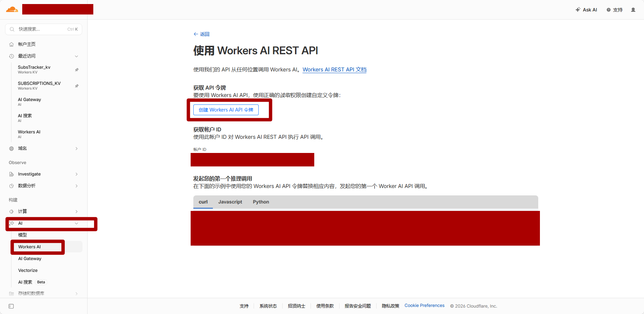
Task: Click 隐私政策 in the footer
Action: point(390,306)
